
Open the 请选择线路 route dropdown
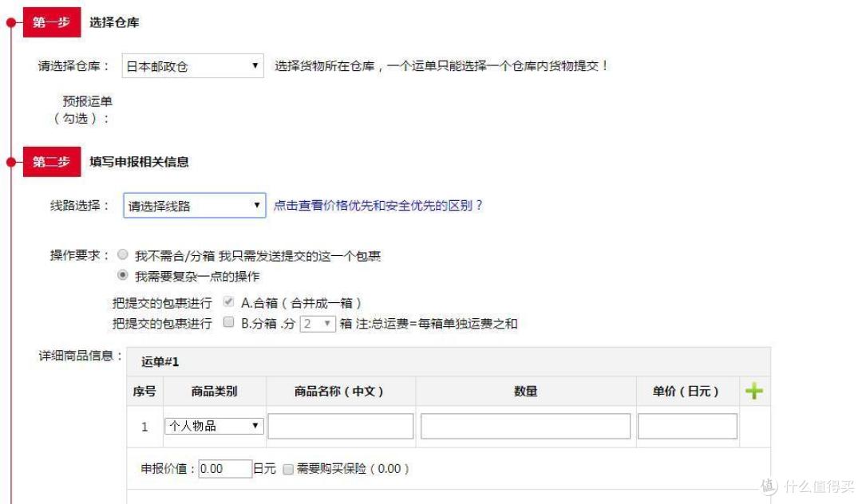click(195, 205)
